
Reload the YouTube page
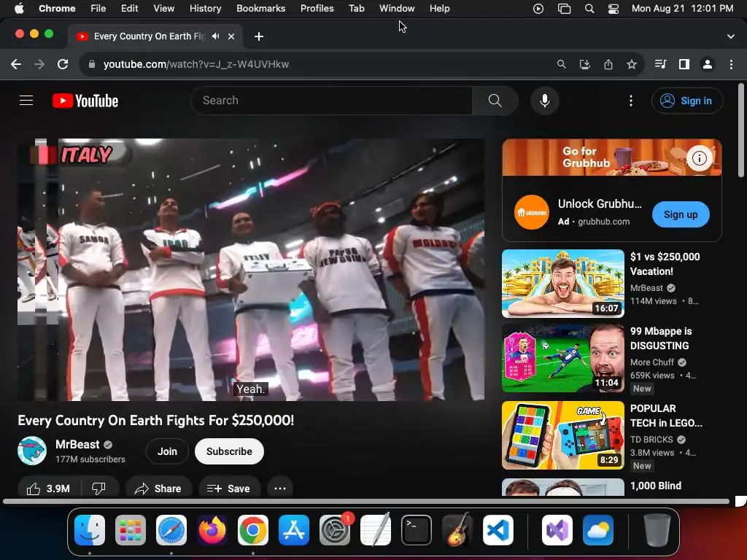tap(63, 64)
